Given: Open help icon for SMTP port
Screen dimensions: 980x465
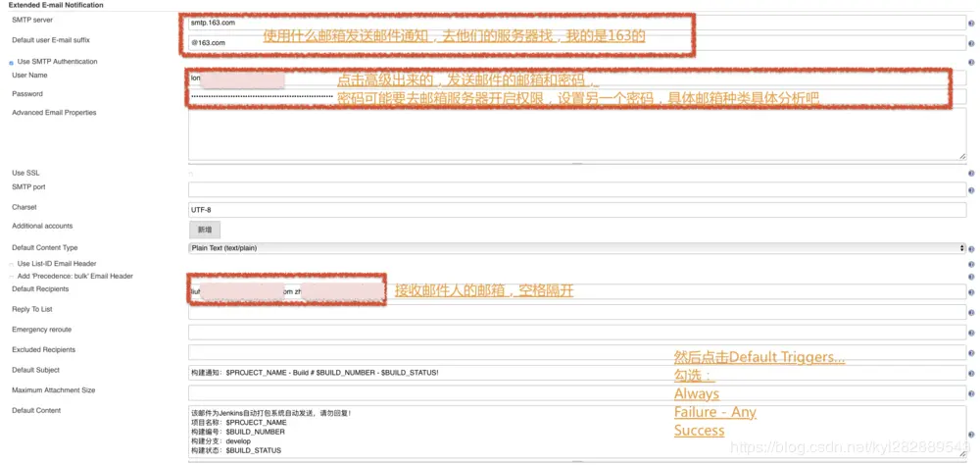Looking at the screenshot, I should click(x=971, y=191).
